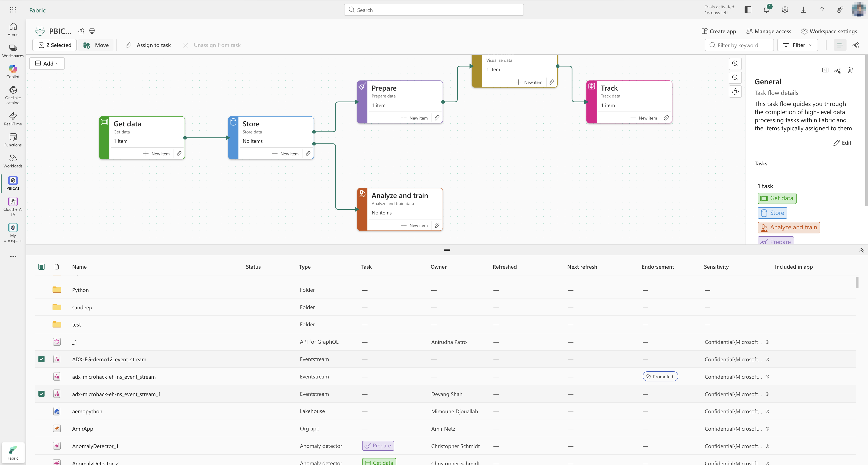Collapse the task details side panel

point(825,70)
